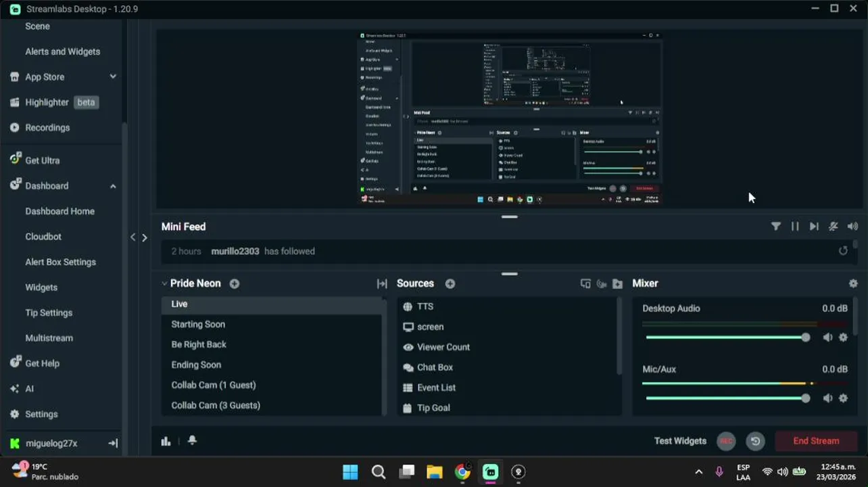Mute the Mic/Aux speaker icon

point(827,398)
